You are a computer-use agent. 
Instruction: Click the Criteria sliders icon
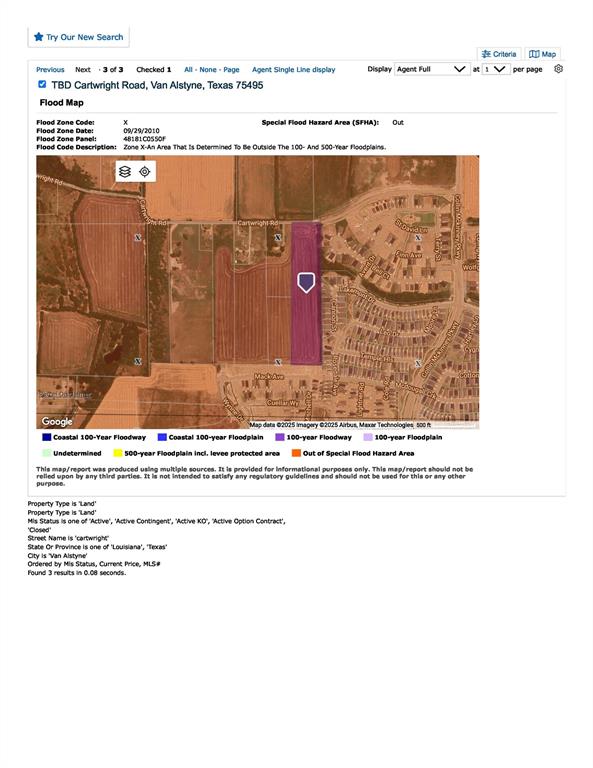pyautogui.click(x=486, y=54)
